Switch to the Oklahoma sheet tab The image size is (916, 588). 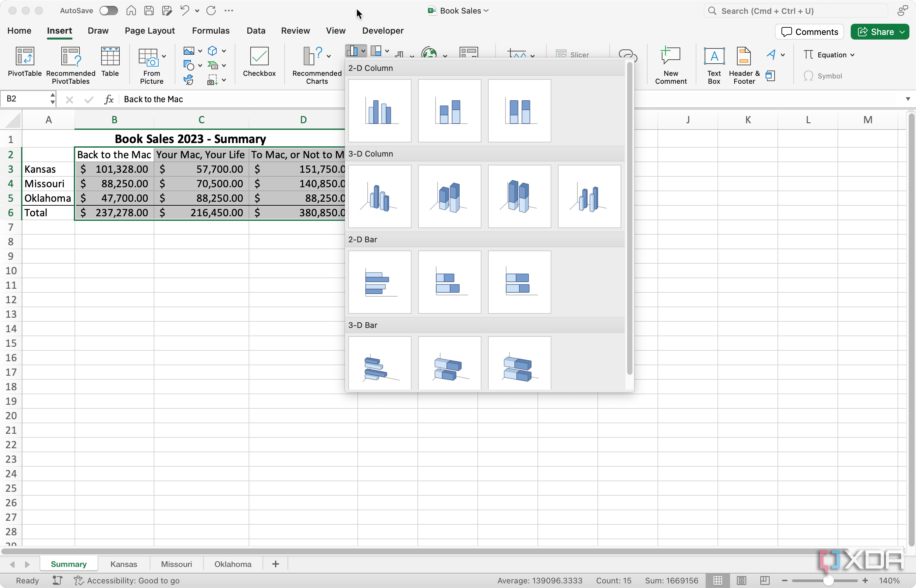(x=233, y=564)
